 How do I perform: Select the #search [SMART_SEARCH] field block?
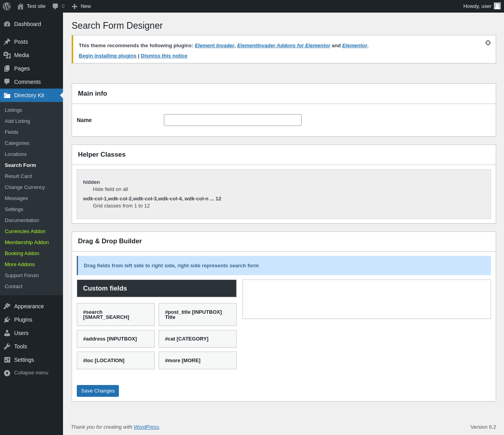116,315
